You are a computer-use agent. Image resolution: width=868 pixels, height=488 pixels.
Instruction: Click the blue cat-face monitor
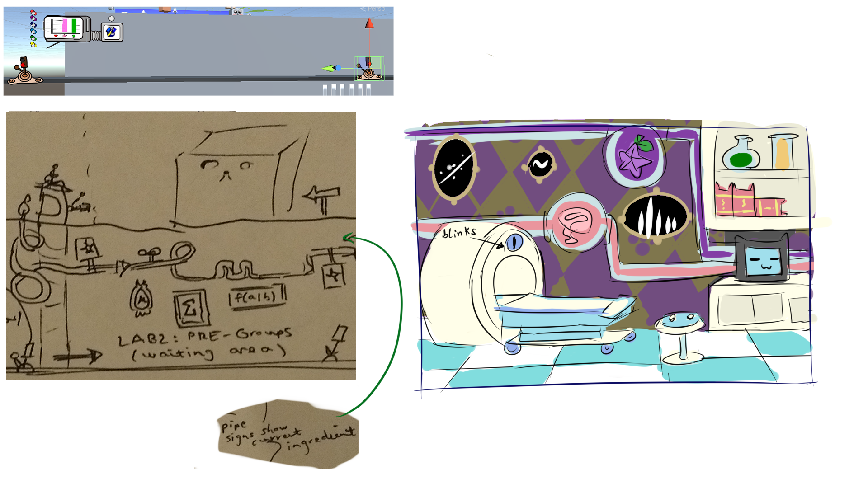(x=763, y=260)
